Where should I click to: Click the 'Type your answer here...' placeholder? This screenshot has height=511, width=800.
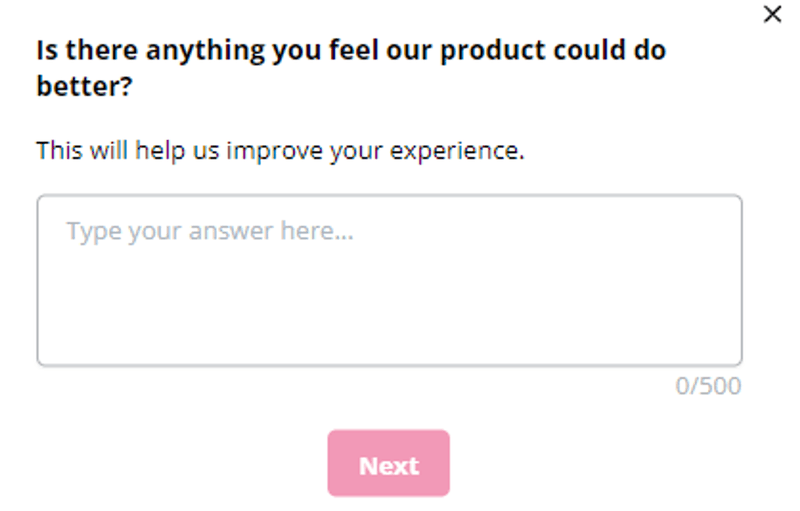pyautogui.click(x=210, y=232)
